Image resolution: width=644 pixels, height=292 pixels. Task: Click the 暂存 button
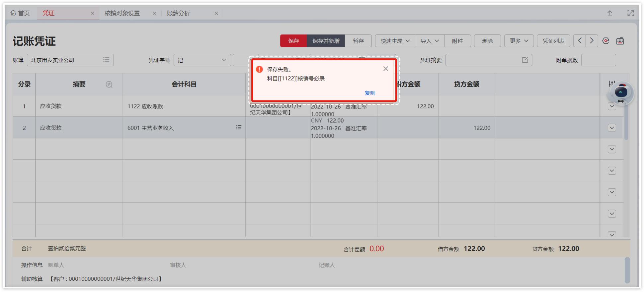click(x=358, y=41)
